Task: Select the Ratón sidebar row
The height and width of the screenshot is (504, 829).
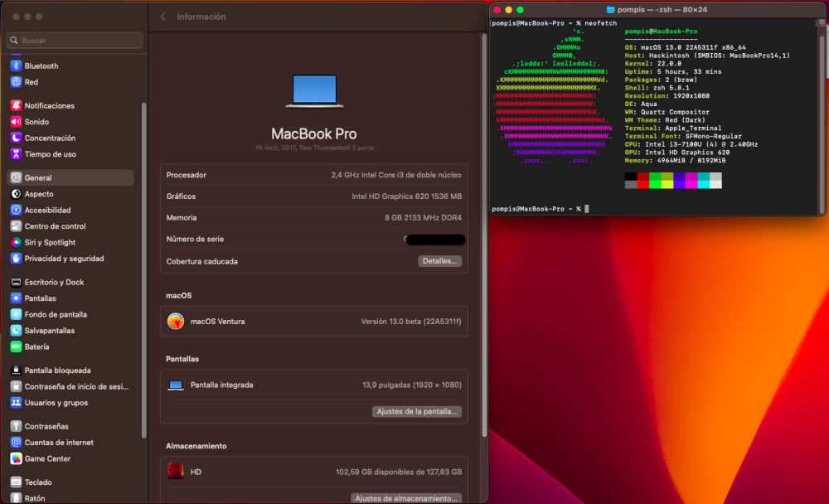Action: [x=70, y=497]
